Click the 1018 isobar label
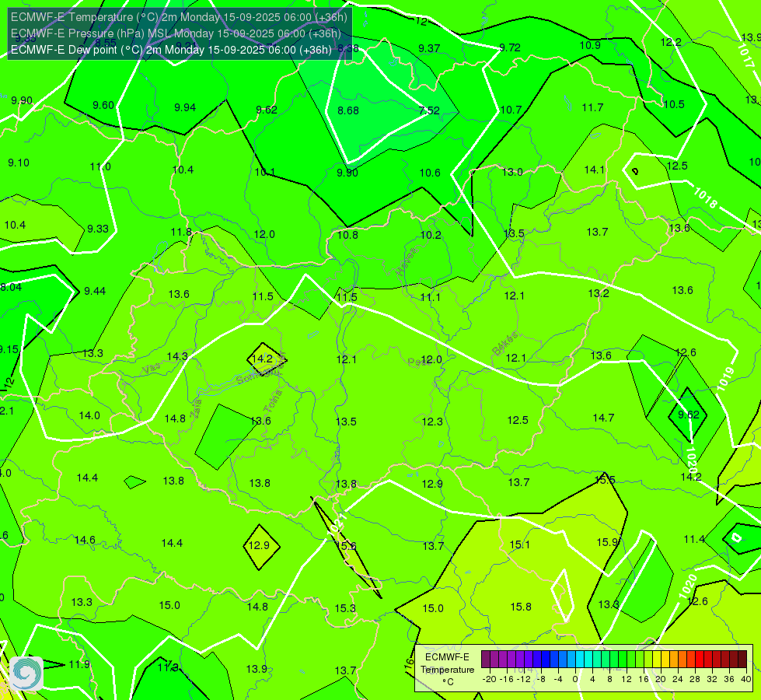The width and height of the screenshot is (761, 700). coord(705,198)
